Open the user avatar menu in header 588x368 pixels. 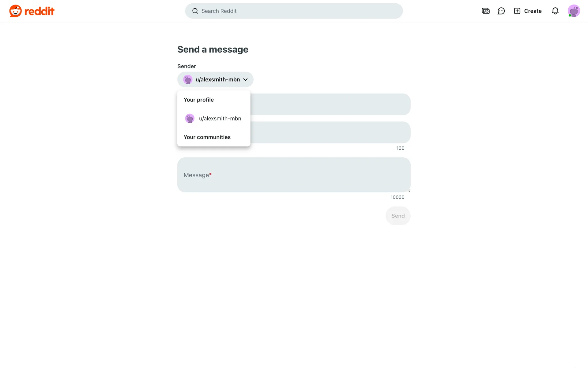tap(574, 11)
